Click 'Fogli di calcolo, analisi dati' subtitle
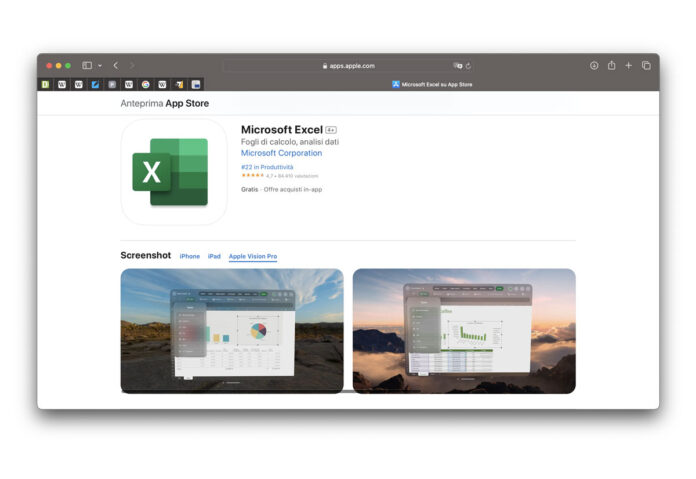 pyautogui.click(x=290, y=142)
